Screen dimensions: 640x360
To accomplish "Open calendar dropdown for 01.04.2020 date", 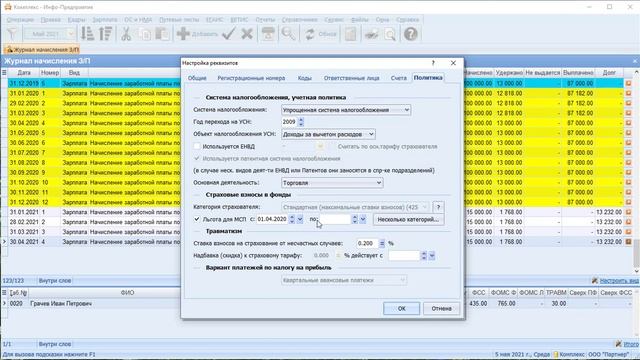I will 300,219.
